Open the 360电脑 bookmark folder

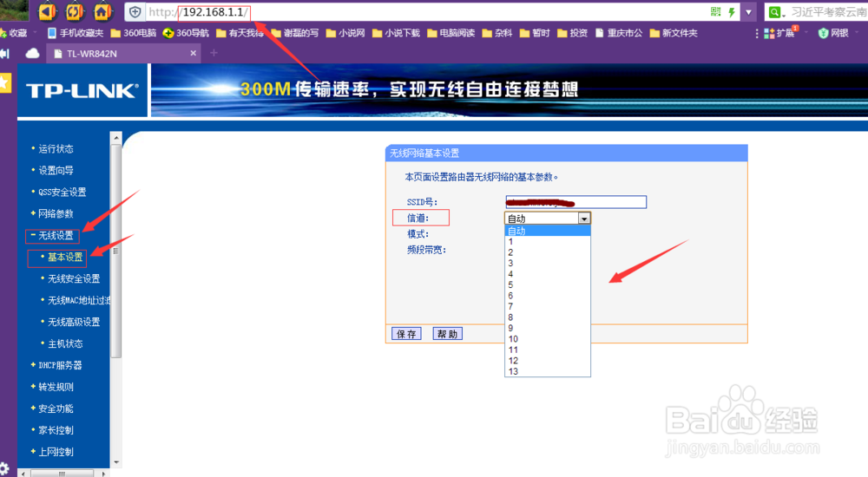tap(134, 33)
